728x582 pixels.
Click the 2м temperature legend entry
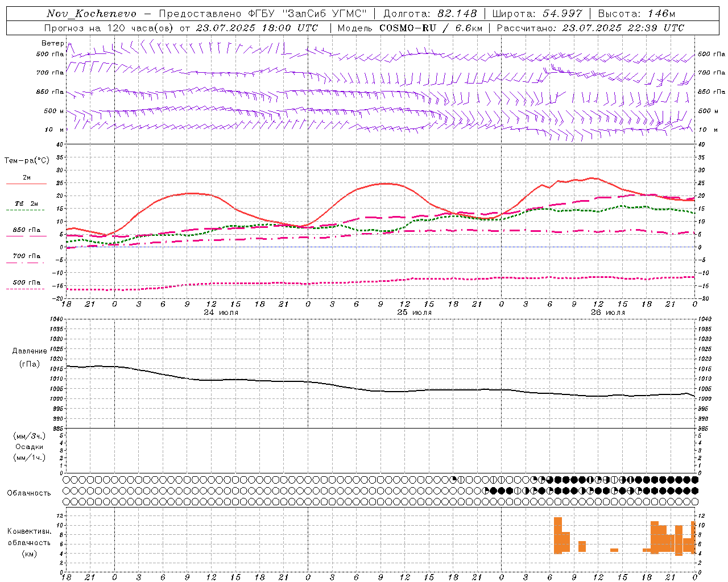click(x=27, y=178)
